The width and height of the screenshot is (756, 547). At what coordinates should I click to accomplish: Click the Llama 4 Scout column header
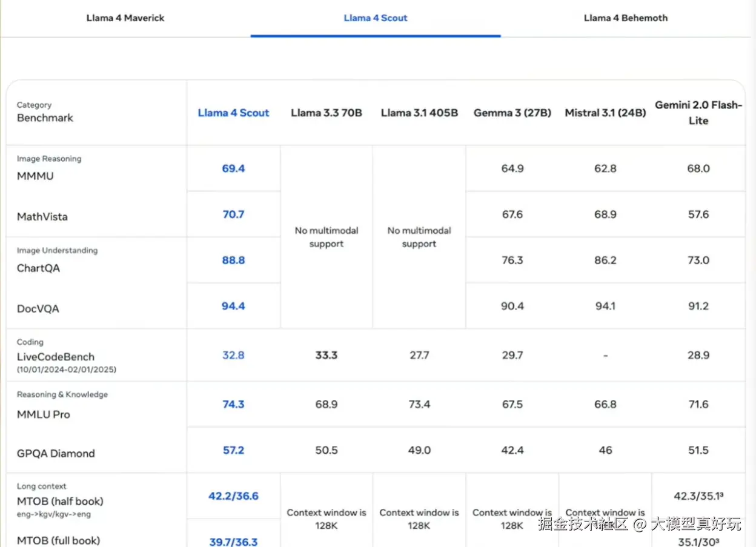[233, 113]
